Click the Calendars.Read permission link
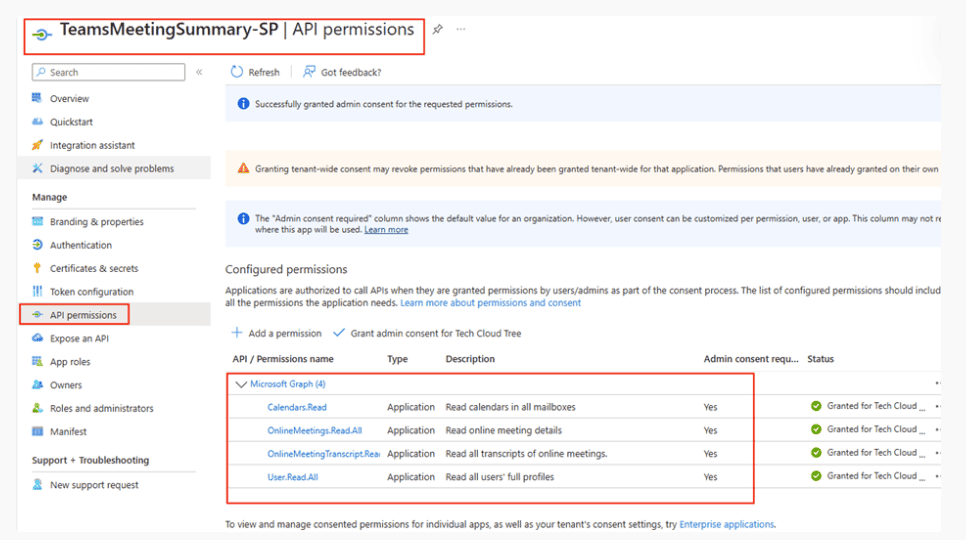The width and height of the screenshot is (966, 540). tap(297, 407)
